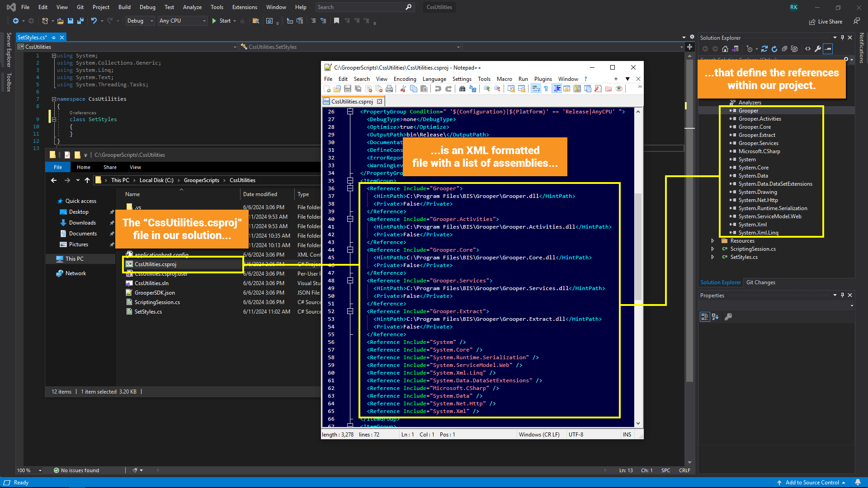The height and width of the screenshot is (488, 868).
Task: Click Find binoculars icon in Notepad++
Action: (462, 89)
